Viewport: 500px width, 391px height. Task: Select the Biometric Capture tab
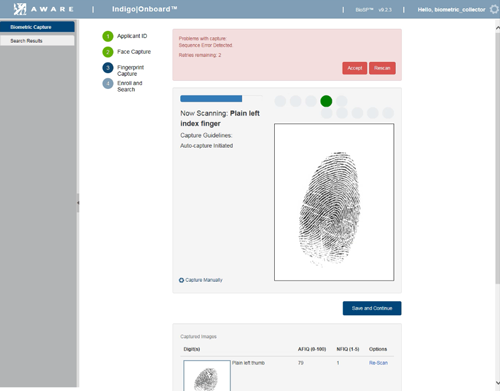pos(37,27)
